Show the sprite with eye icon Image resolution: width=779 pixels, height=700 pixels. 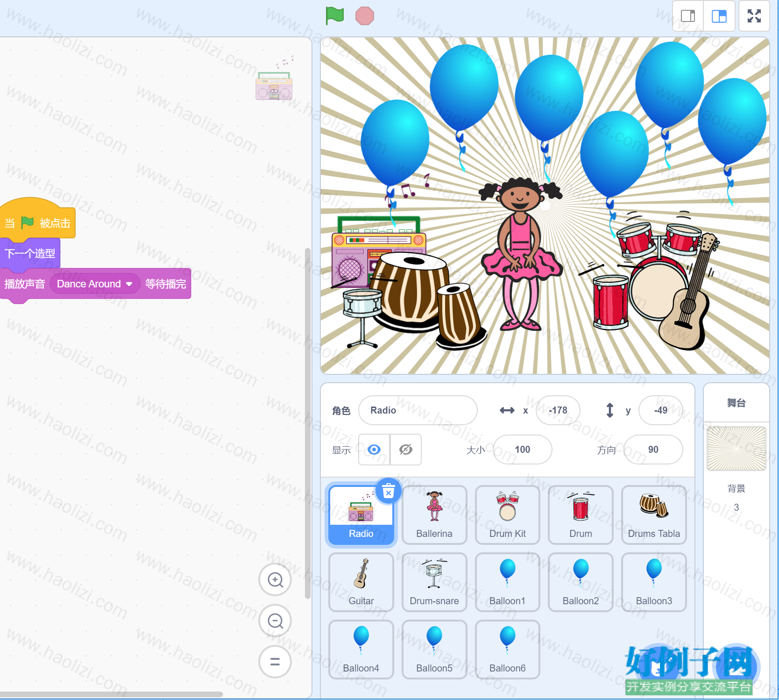(374, 450)
